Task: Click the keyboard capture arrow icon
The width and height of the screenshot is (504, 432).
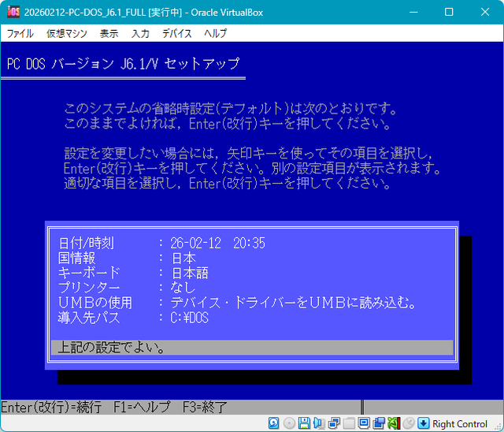Action: pos(424,423)
